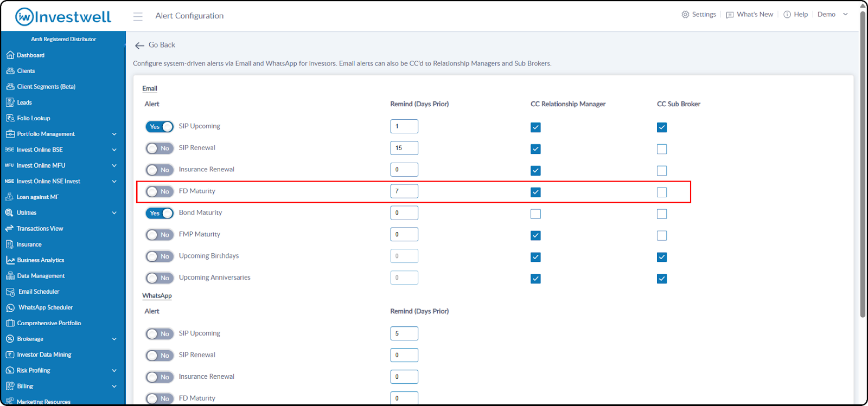Click the Data Management icon
The height and width of the screenshot is (406, 868).
[10, 276]
